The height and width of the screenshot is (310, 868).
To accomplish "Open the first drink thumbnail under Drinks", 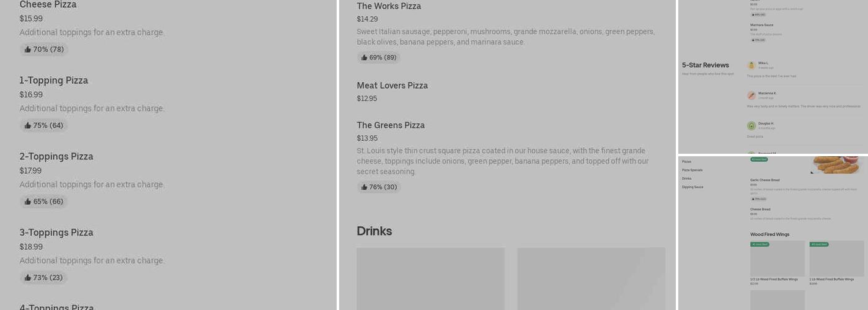I will point(430,278).
